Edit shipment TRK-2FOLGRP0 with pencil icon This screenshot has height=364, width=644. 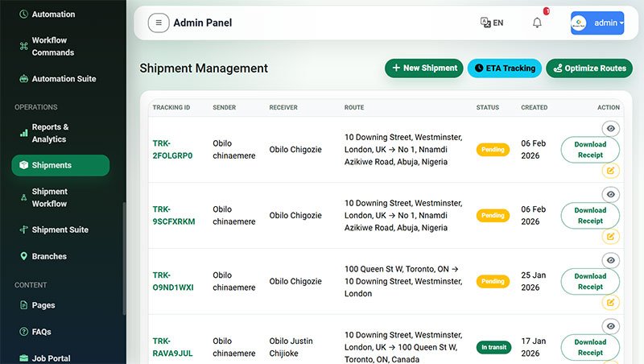tap(611, 171)
